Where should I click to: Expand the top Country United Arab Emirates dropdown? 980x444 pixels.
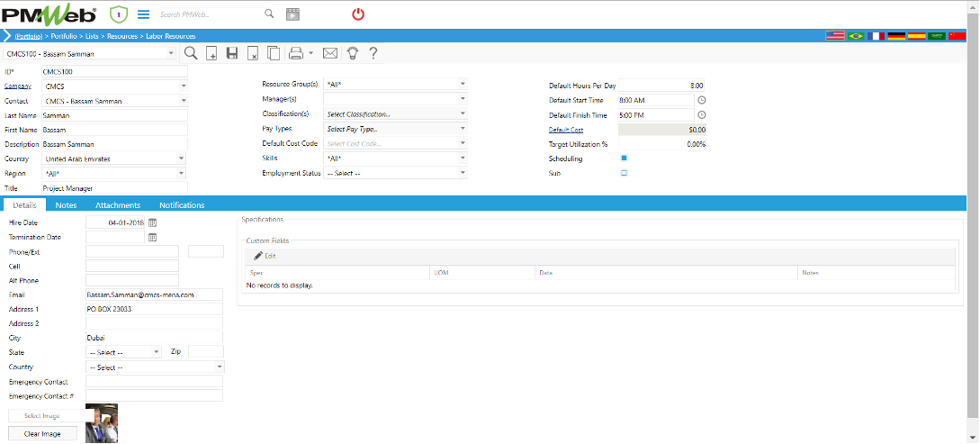pos(181,159)
